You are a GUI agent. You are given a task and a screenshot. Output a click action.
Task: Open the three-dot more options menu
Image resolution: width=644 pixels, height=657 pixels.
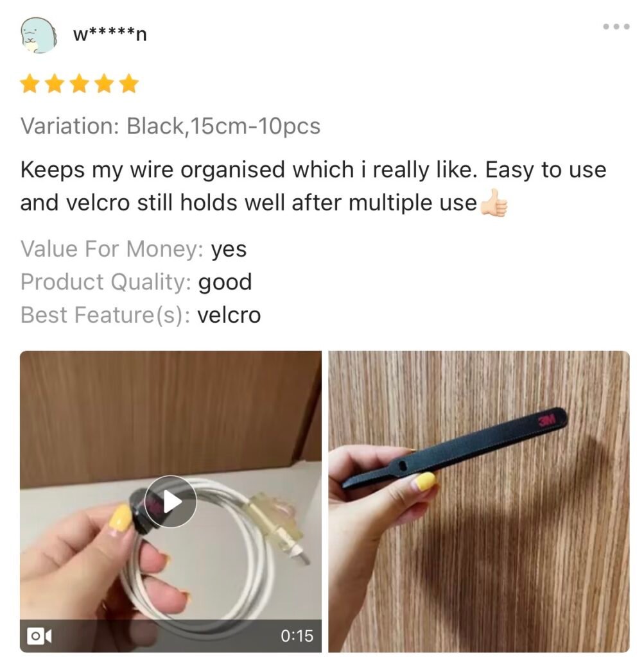616,26
